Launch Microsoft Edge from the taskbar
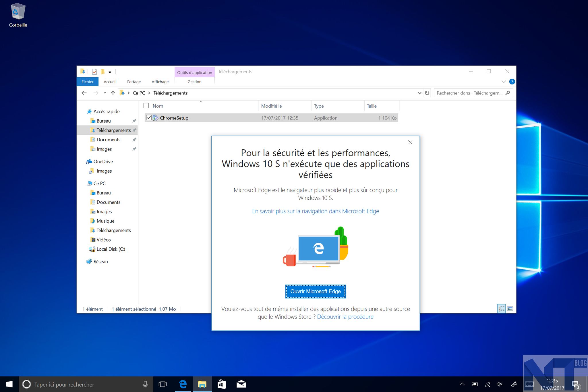This screenshot has width=588, height=392. pyautogui.click(x=183, y=384)
